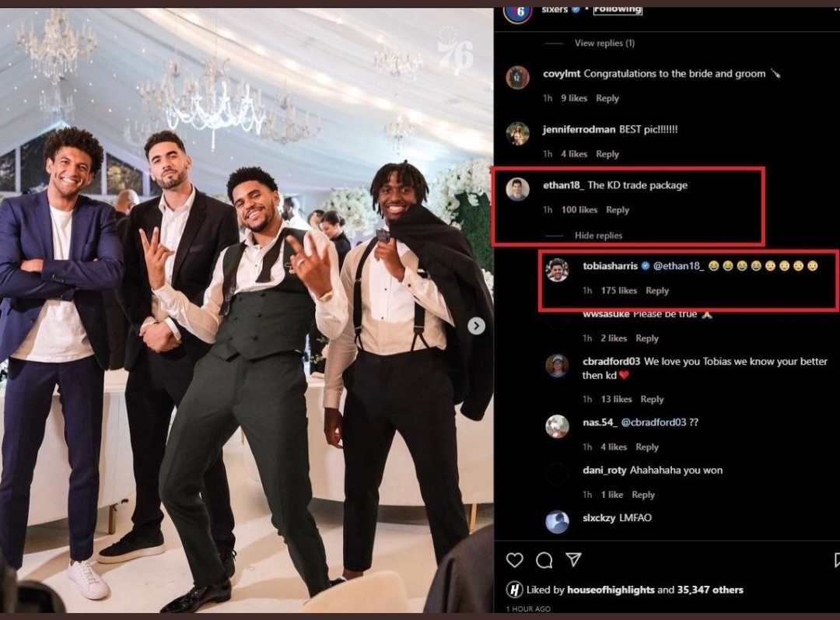
Task: View the 175 likes on tobiasharris reply
Action: (618, 291)
